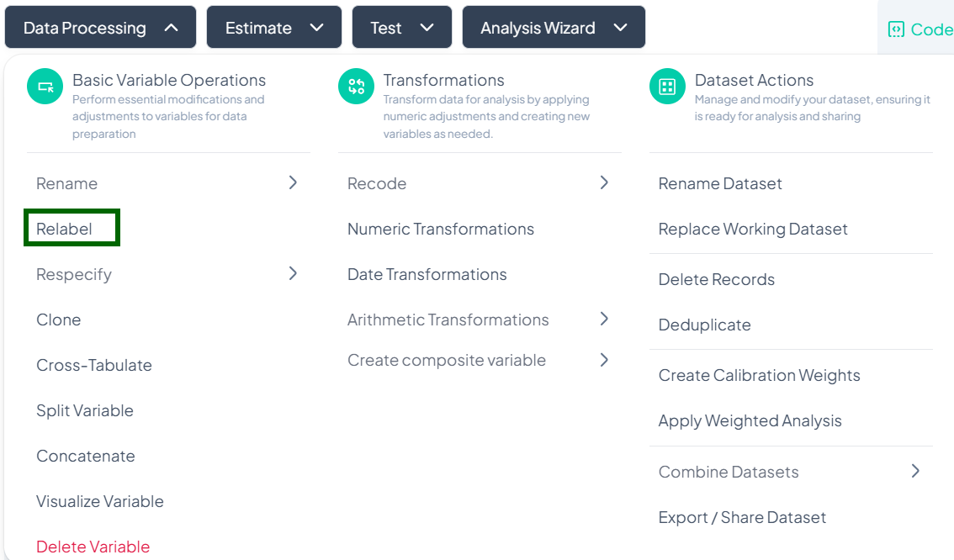Click the Transformations section icon
Image resolution: width=954 pixels, height=560 pixels.
pos(356,87)
